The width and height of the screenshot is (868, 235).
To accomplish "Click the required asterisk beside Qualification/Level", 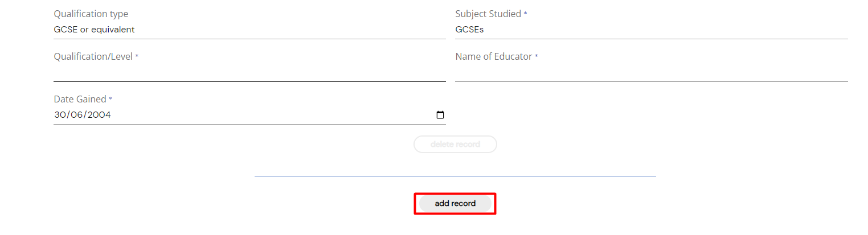I will [x=137, y=57].
